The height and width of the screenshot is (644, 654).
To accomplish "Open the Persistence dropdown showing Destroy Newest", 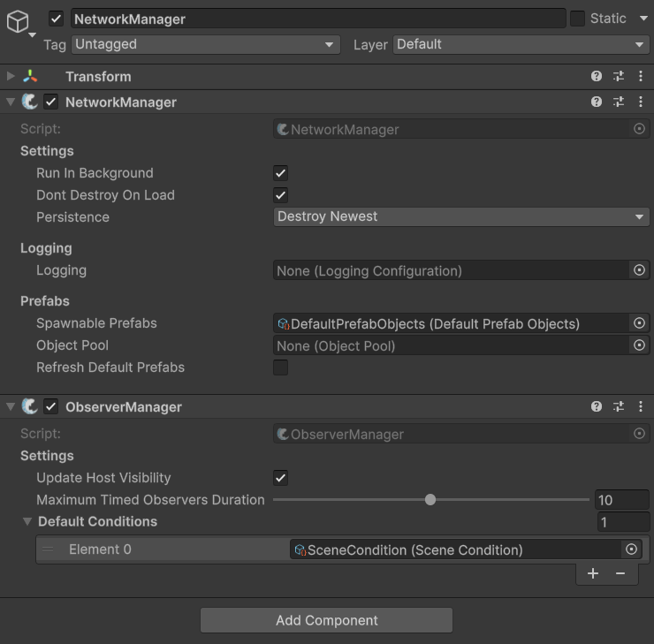I will click(460, 217).
